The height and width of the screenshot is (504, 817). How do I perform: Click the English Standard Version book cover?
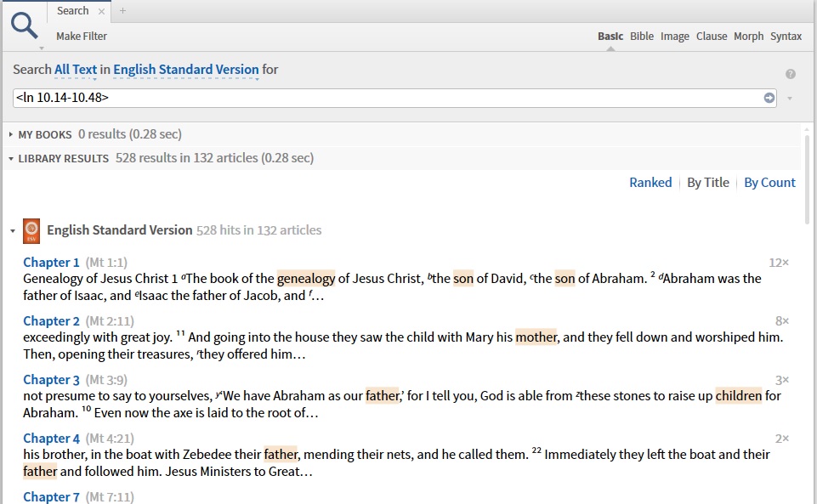(31, 230)
